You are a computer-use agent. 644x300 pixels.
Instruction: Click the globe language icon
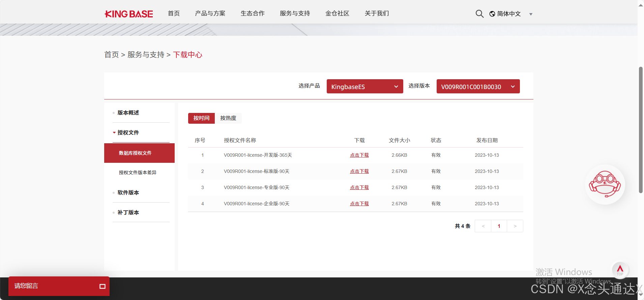pyautogui.click(x=492, y=14)
